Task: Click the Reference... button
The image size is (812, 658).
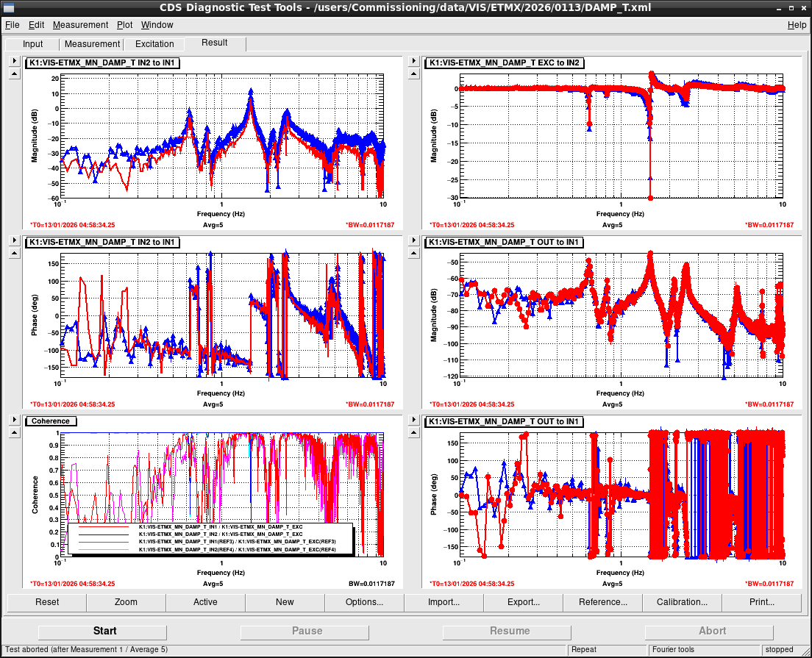Action: [x=603, y=602]
